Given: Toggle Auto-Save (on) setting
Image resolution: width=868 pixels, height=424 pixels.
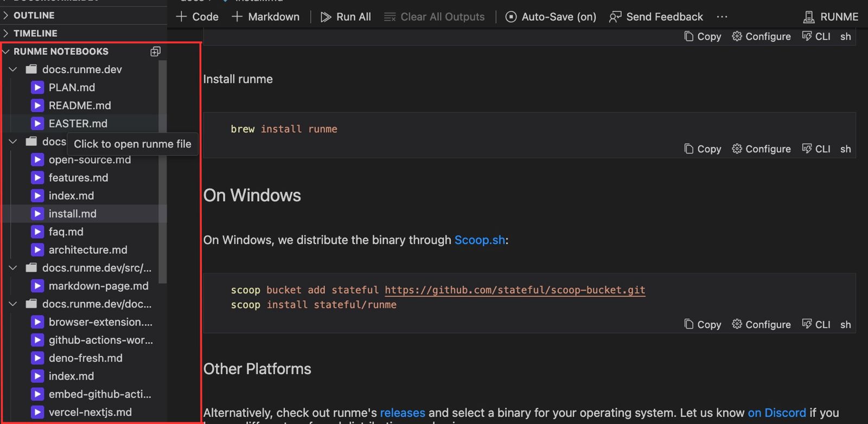Looking at the screenshot, I should click(551, 17).
